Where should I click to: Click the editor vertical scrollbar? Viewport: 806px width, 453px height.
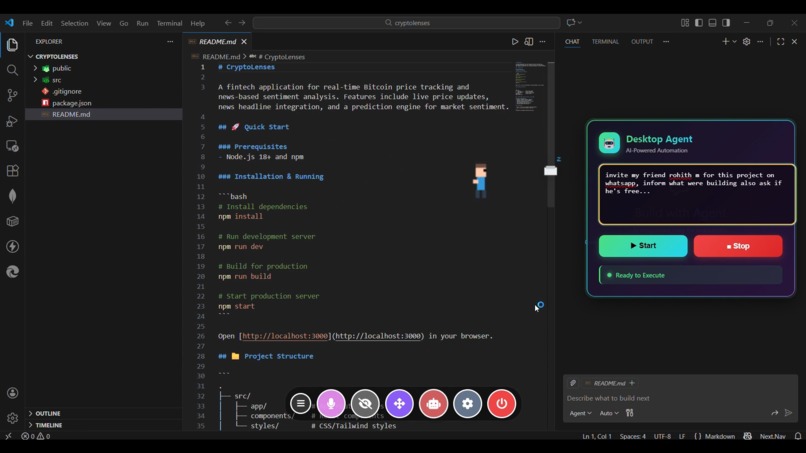point(551,134)
